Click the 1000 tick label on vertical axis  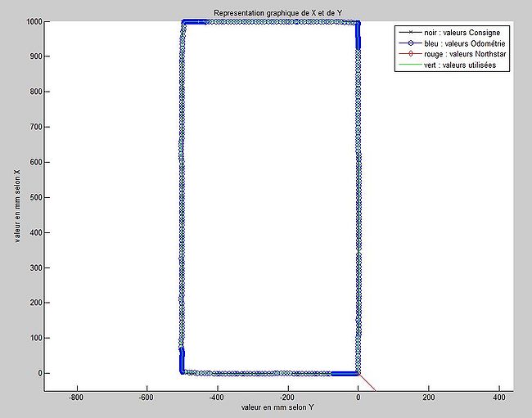tap(31, 22)
